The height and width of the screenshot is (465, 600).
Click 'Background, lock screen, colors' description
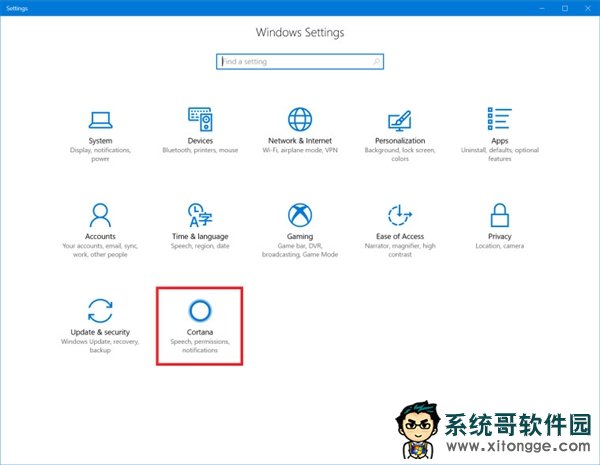400,154
